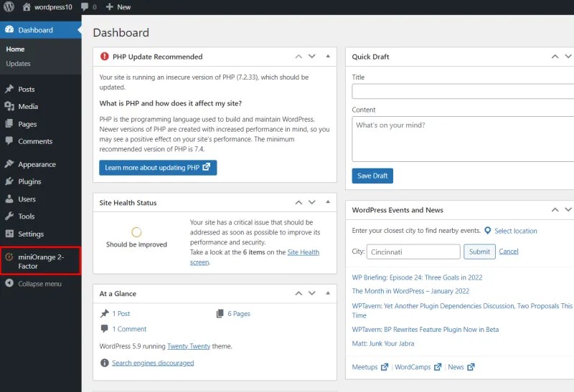Click the Pages icon in sidebar
The height and width of the screenshot is (392, 574).
(9, 123)
